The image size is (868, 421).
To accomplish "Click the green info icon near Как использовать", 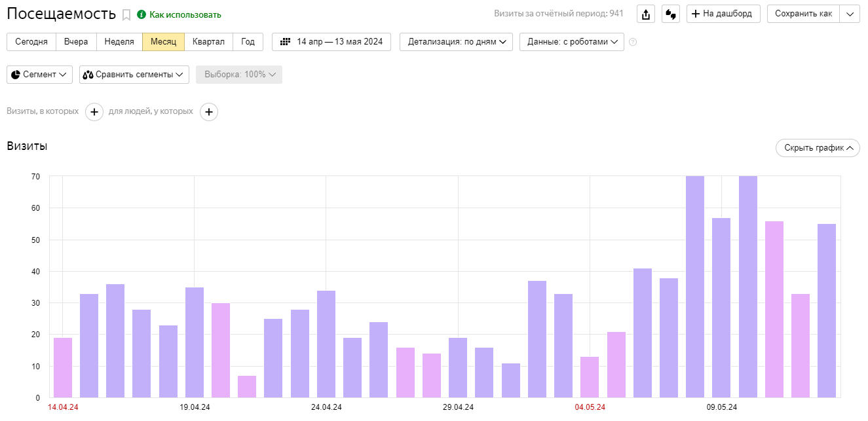I will 142,14.
